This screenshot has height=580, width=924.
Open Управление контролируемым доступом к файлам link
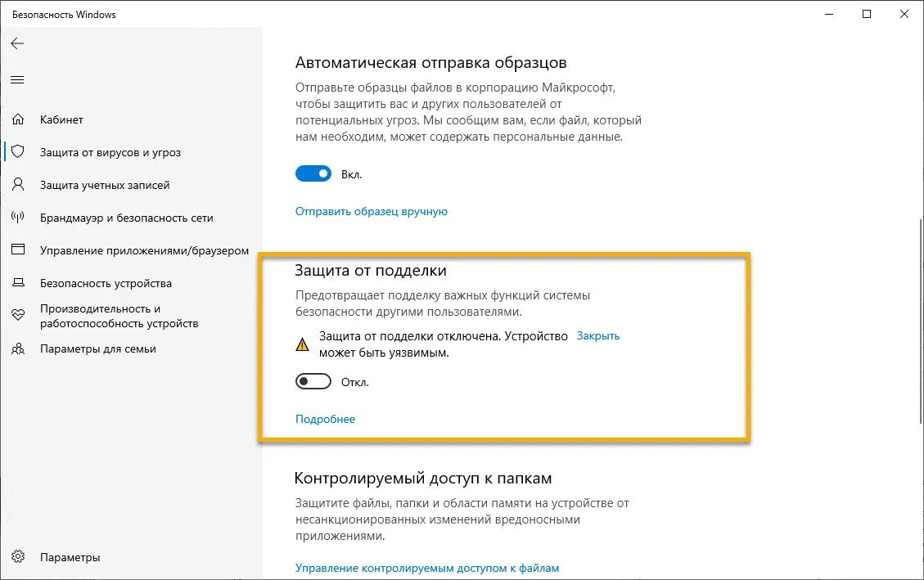coord(426,568)
